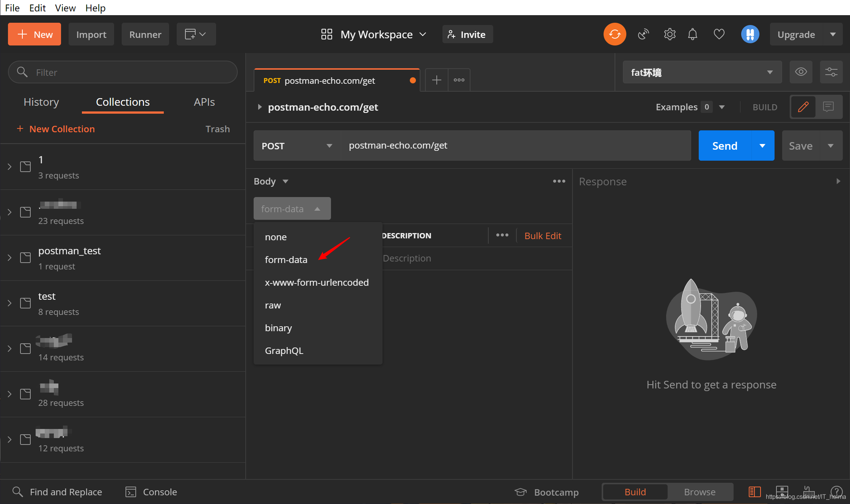This screenshot has width=850, height=504.
Task: Switch to Browse mode in bottom toggle
Action: [700, 492]
